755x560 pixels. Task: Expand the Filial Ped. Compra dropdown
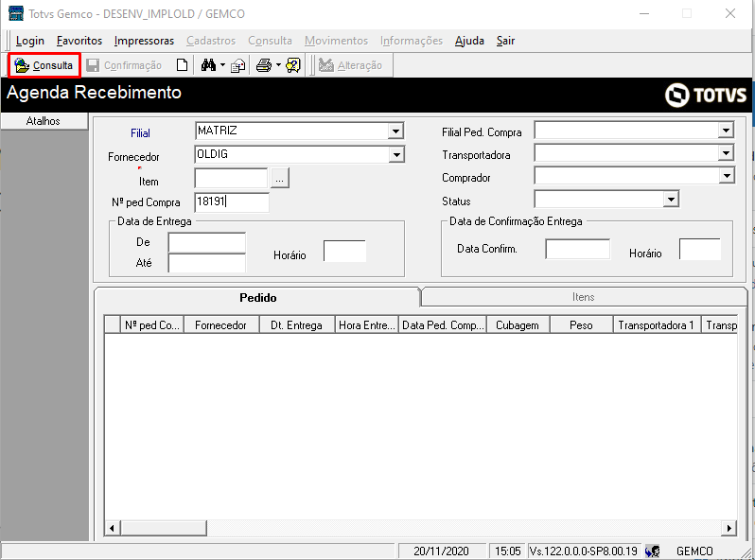(726, 130)
